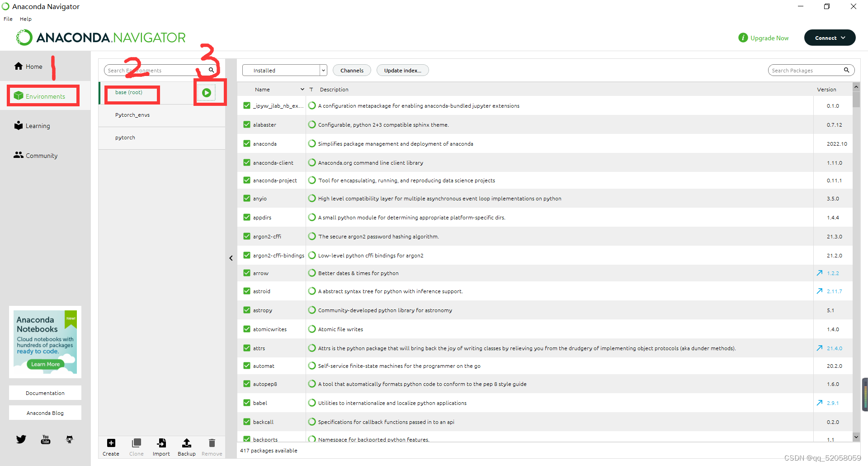Screen dimensions: 868x466
Task: Open the Help menu
Action: tap(26, 19)
